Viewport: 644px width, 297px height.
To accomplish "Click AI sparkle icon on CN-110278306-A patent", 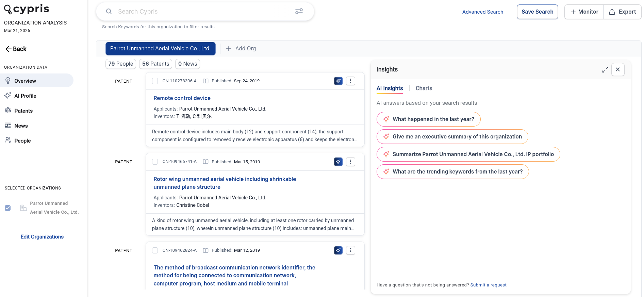I will 338,81.
